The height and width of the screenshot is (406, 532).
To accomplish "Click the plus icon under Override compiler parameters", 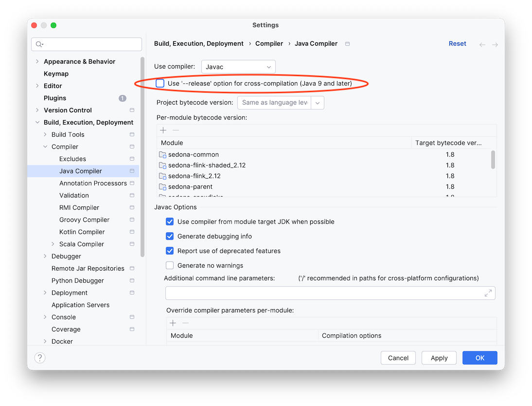I will [x=173, y=323].
